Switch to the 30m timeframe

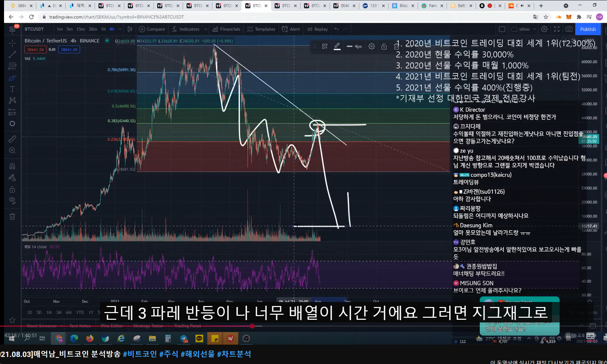(x=93, y=29)
